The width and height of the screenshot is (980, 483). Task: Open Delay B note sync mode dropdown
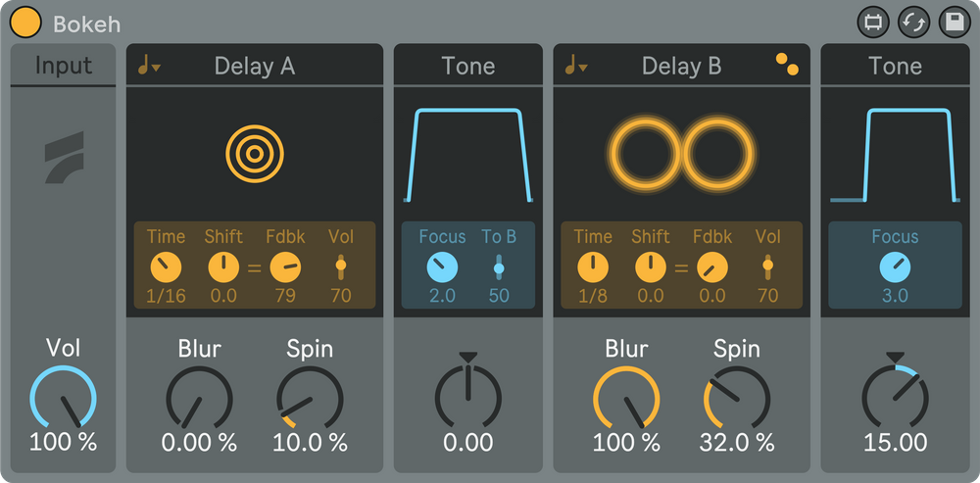[575, 65]
